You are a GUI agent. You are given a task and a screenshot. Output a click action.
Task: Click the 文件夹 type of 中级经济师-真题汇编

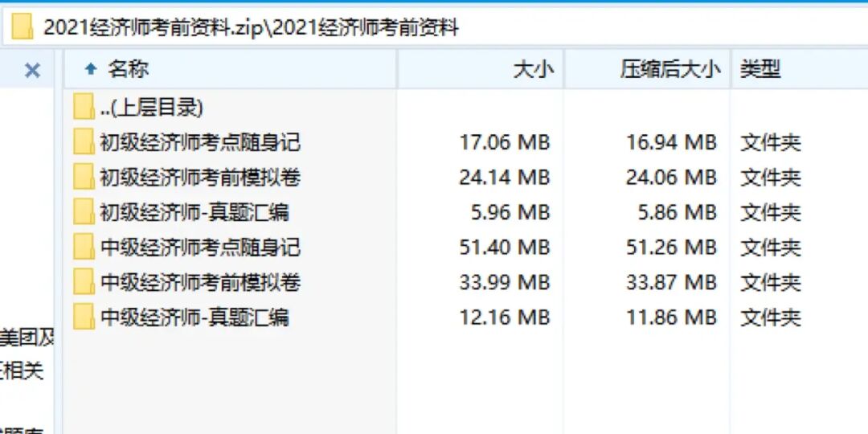pos(771,317)
